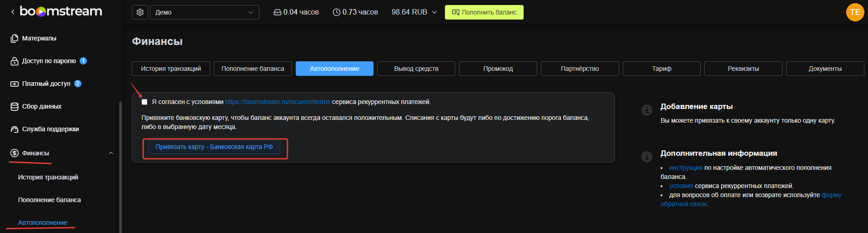The image size is (868, 233).
Task: Click the 0.04 часов value
Action: pos(301,12)
